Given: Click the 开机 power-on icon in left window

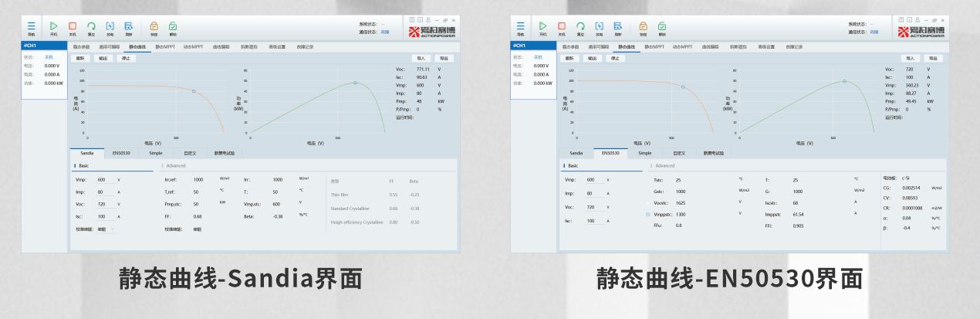Looking at the screenshot, I should pyautogui.click(x=54, y=26).
